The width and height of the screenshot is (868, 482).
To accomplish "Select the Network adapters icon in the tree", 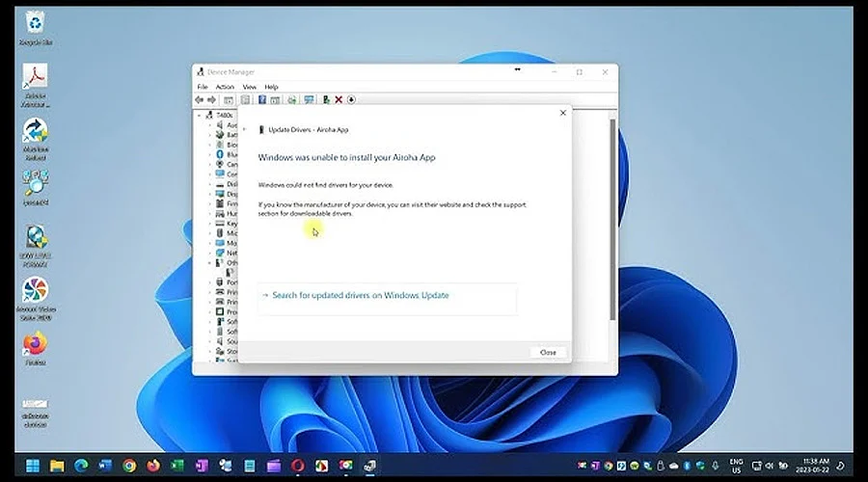I will click(220, 253).
